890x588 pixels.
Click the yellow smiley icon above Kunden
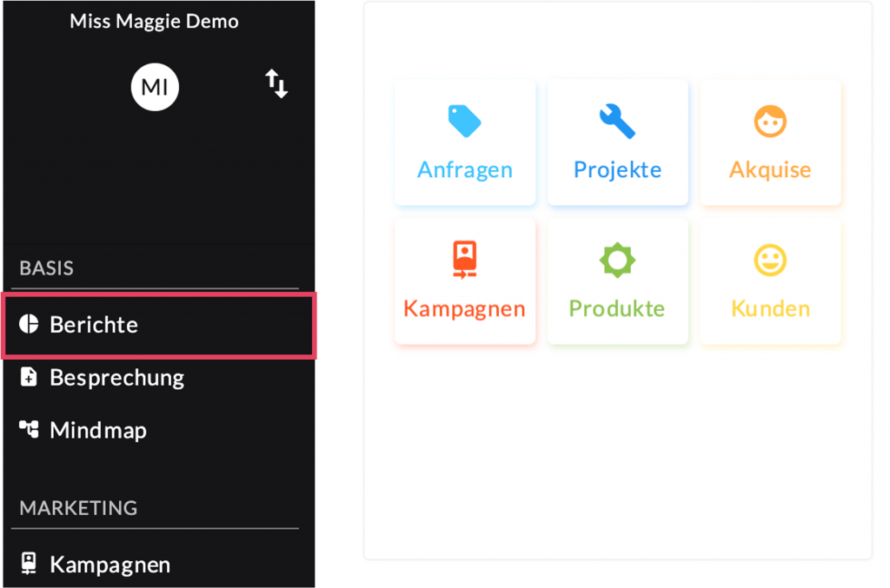click(x=770, y=260)
